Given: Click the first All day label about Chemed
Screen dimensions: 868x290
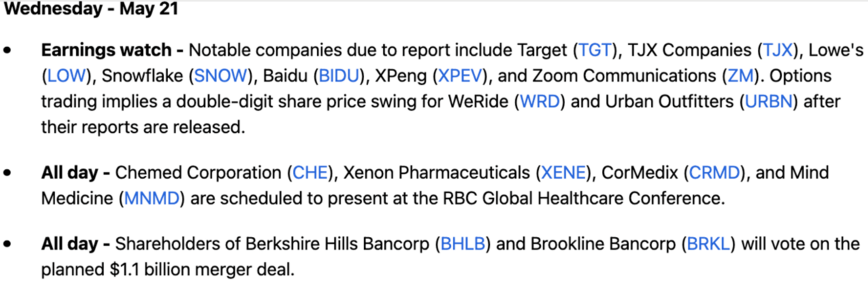Looking at the screenshot, I should [x=76, y=173].
